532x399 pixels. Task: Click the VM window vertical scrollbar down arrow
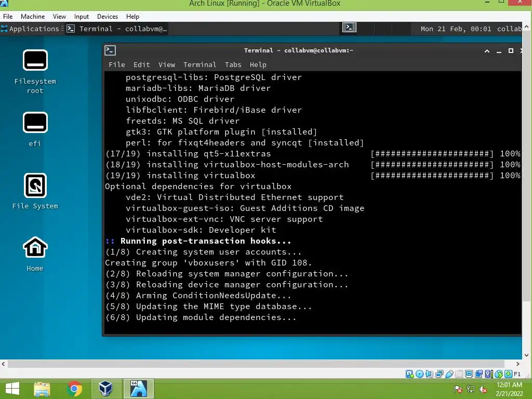pyautogui.click(x=527, y=355)
